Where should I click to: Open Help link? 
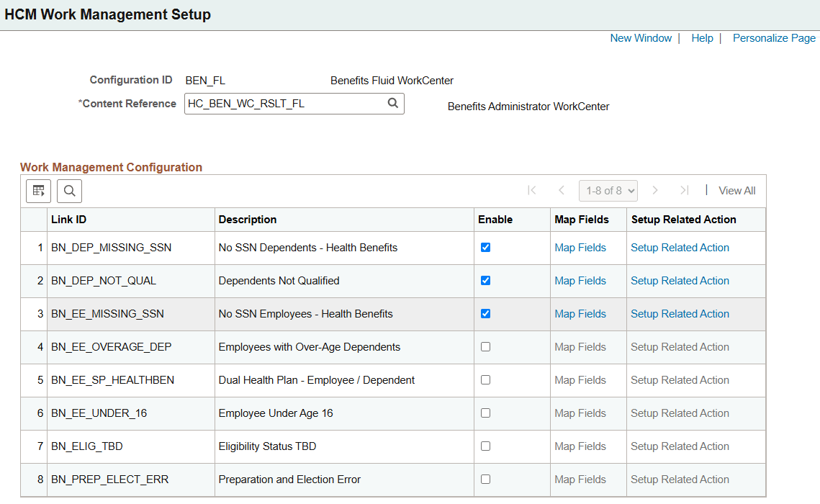click(702, 37)
